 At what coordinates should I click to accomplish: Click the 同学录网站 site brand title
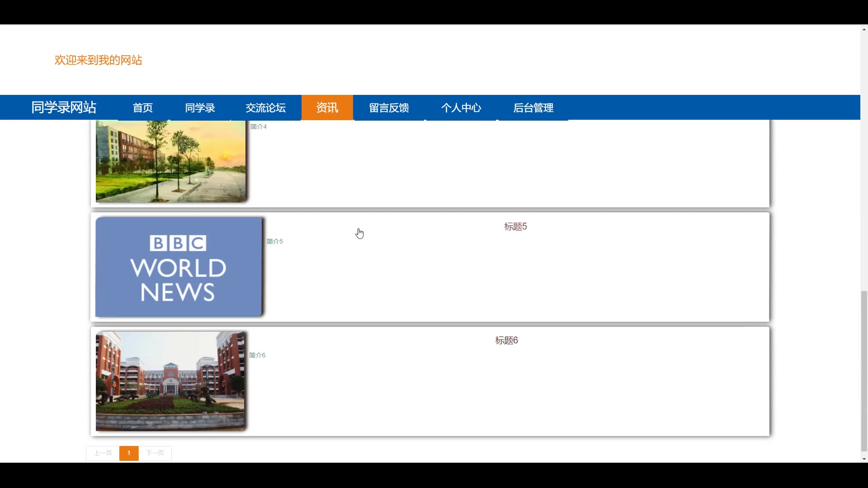pyautogui.click(x=64, y=107)
